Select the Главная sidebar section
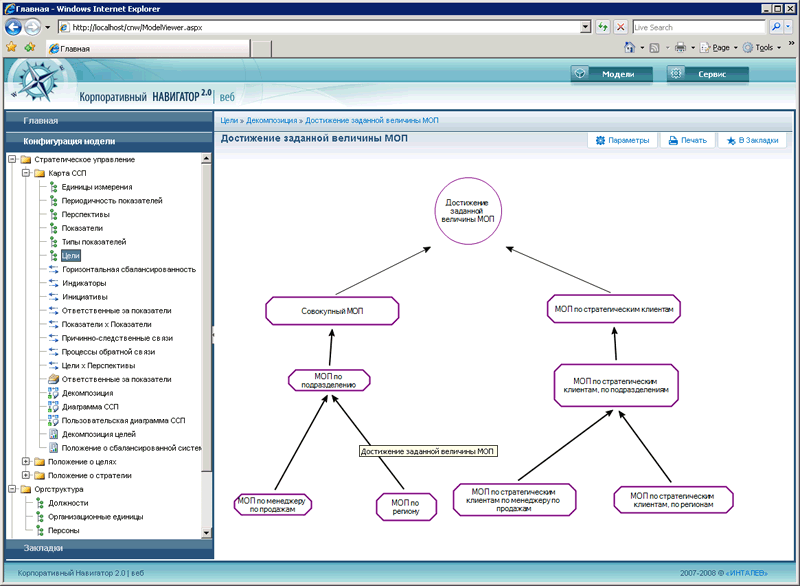This screenshot has width=800, height=586. (109, 121)
